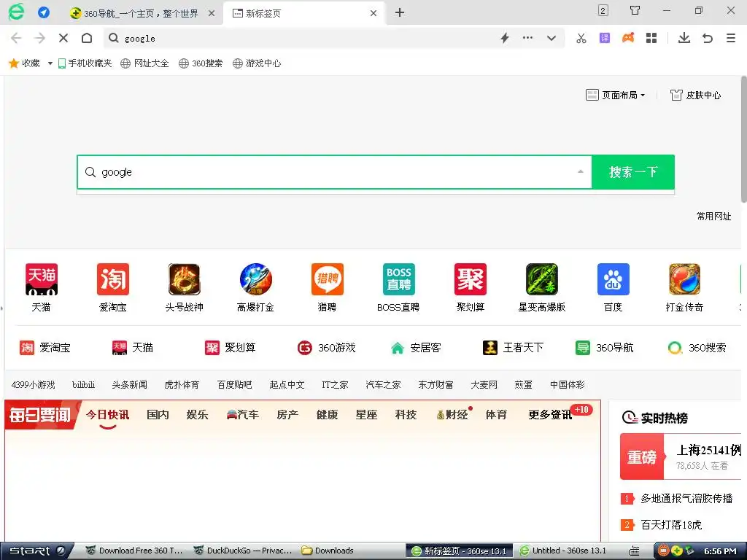Expand the 收藏 dropdown arrow

point(50,63)
